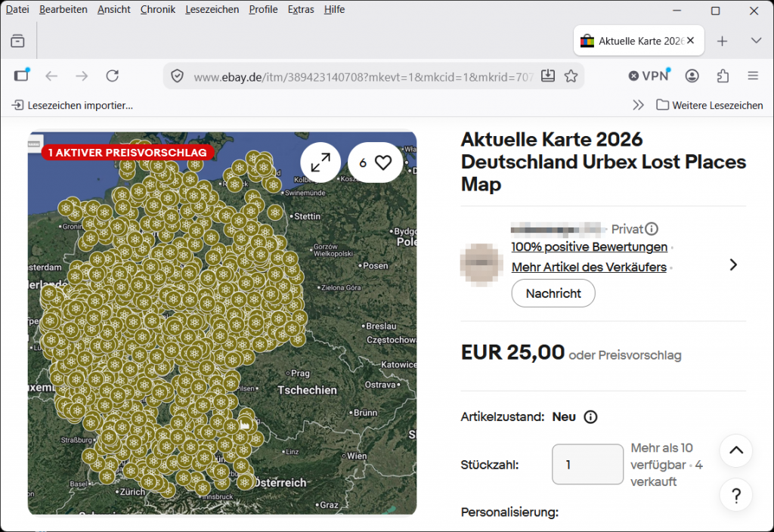
Task: Go back to the previous page
Action: 51,76
